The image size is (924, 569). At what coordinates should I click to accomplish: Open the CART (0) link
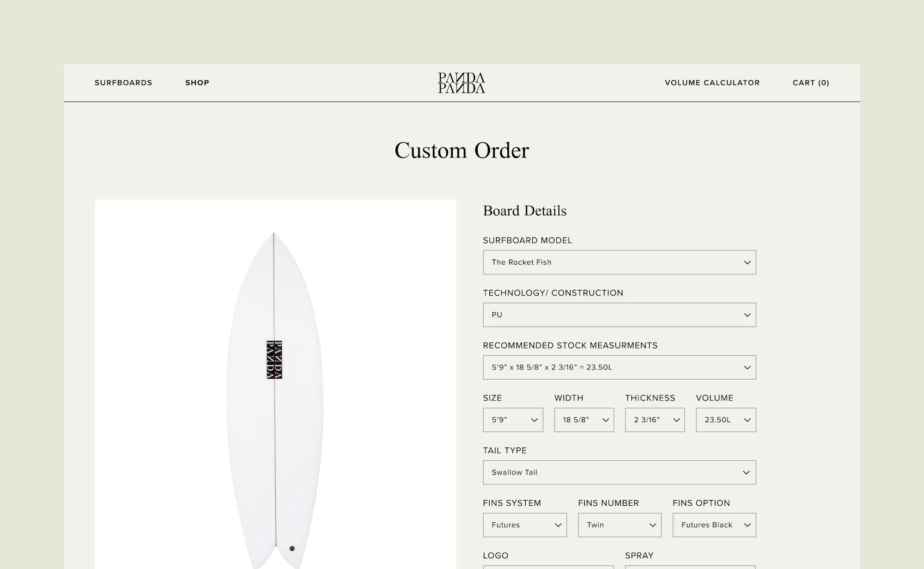coord(810,83)
